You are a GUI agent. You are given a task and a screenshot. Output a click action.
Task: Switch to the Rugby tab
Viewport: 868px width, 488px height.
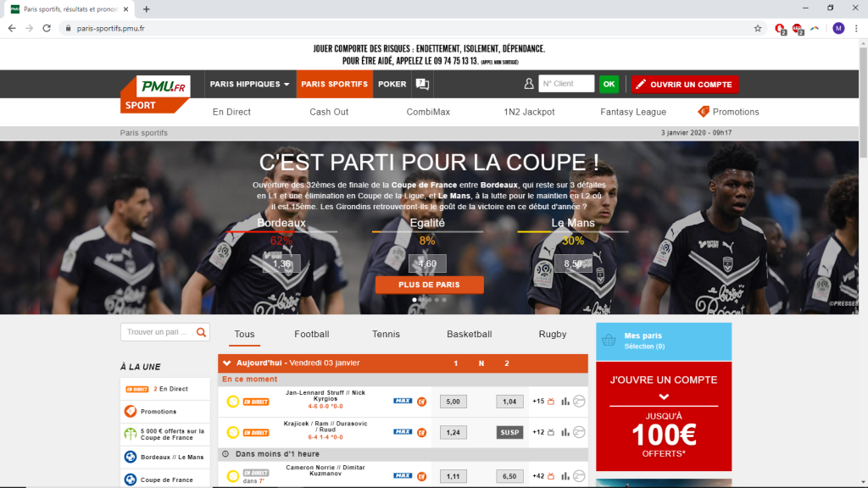click(x=553, y=334)
